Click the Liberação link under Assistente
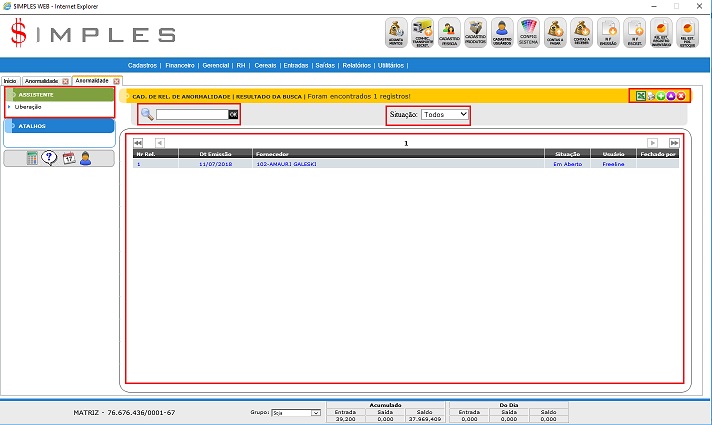Screen dimensions: 712x425 click(28, 107)
